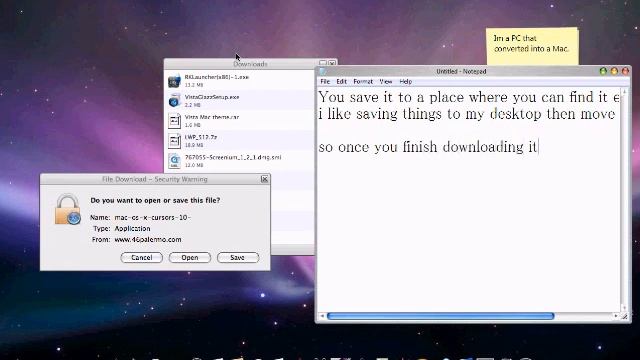Select the yellow sticky note on desktop

(532, 46)
